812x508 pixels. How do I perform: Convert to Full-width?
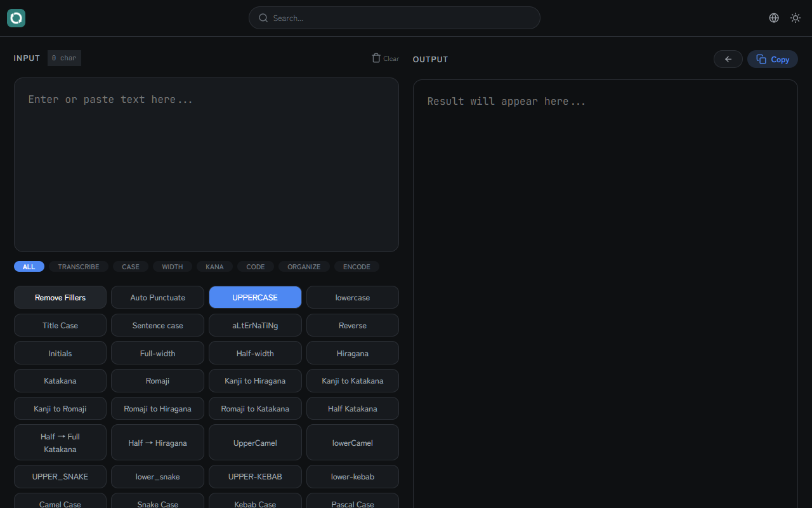[x=157, y=353]
